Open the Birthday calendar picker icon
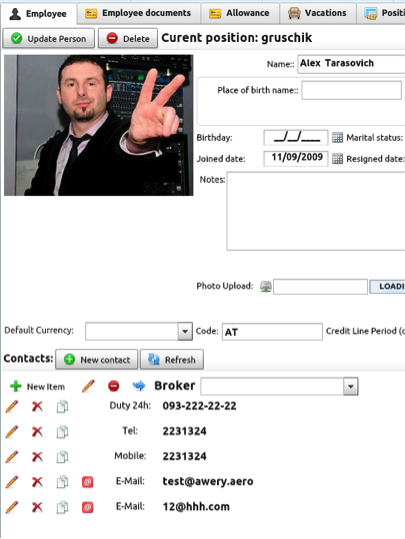405x539 pixels. [x=337, y=138]
